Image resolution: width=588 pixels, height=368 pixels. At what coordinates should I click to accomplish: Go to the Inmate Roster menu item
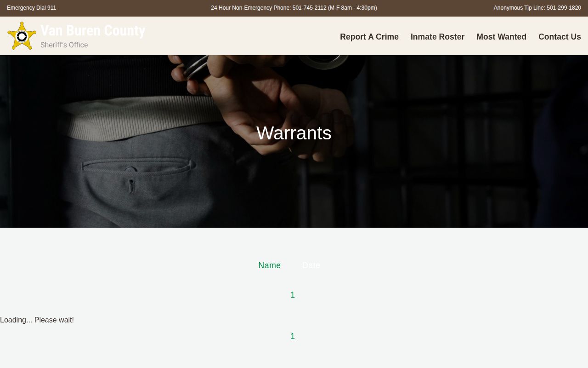click(x=437, y=37)
